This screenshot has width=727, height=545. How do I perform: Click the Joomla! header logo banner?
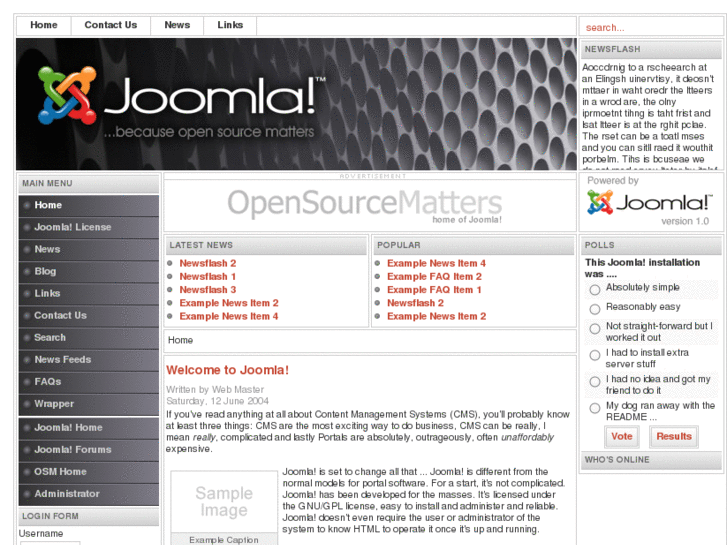click(x=296, y=104)
